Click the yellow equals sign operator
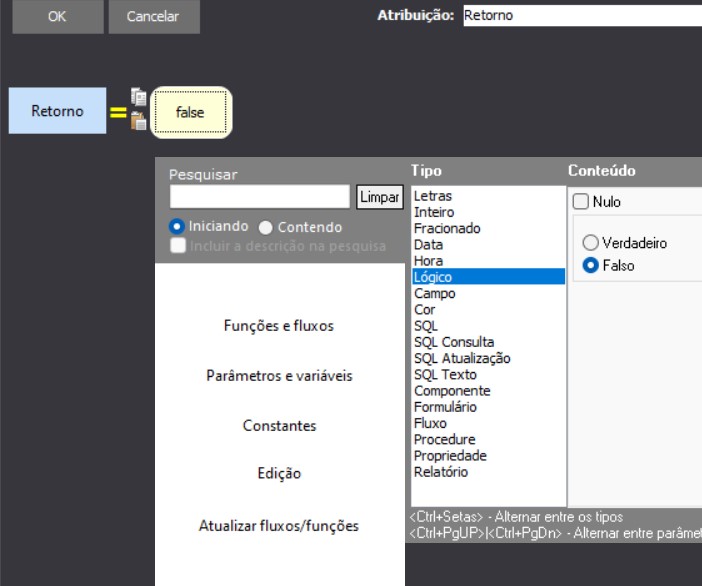The image size is (702, 586). pos(118,113)
